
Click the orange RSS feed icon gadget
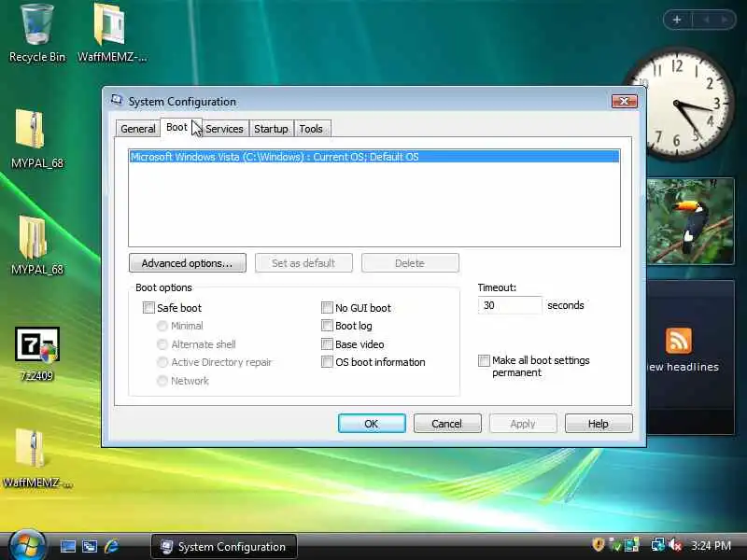tap(679, 341)
